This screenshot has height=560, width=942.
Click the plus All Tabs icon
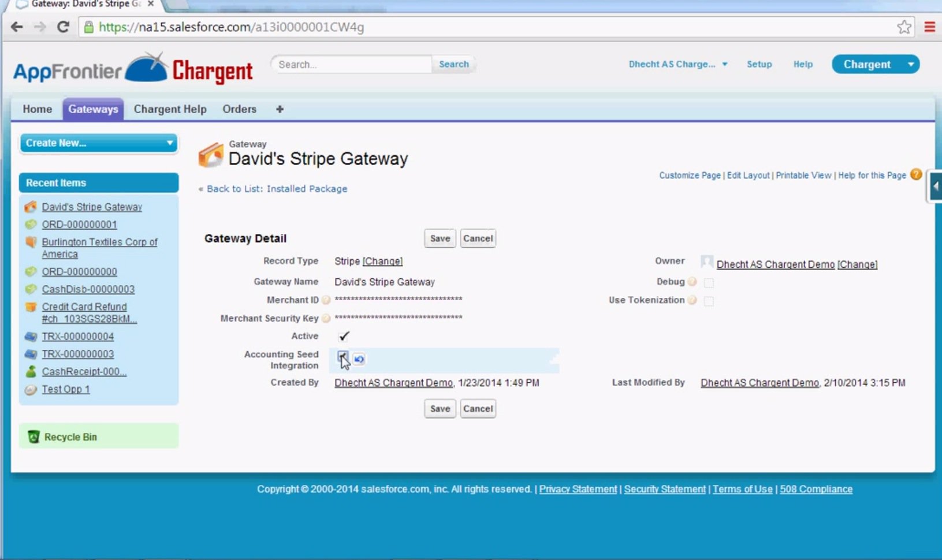click(280, 109)
